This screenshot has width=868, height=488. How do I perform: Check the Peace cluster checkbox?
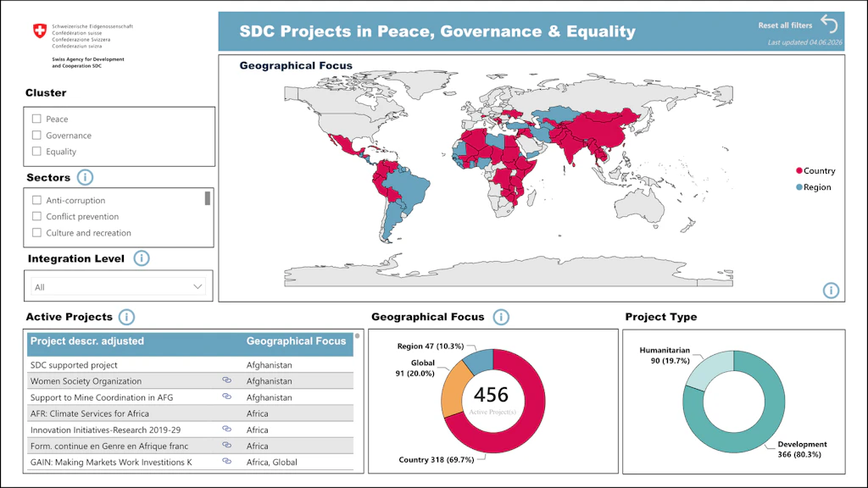point(36,119)
